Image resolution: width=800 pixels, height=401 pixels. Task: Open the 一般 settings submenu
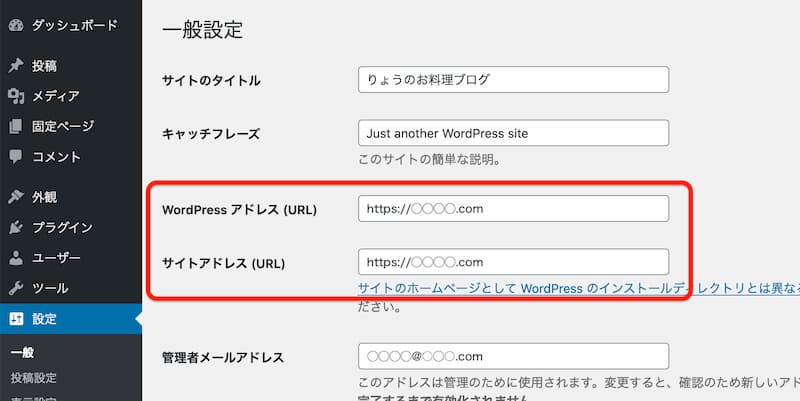pos(22,352)
